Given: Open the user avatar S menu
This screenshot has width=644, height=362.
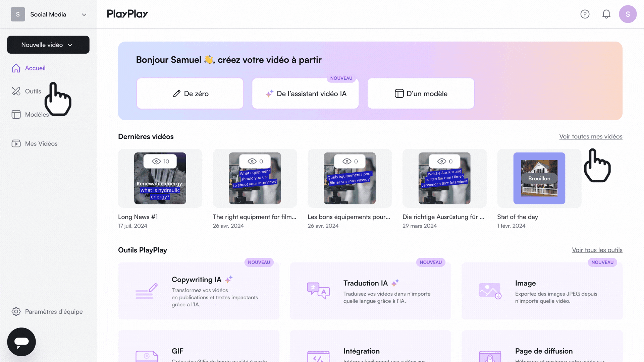Looking at the screenshot, I should (x=628, y=14).
